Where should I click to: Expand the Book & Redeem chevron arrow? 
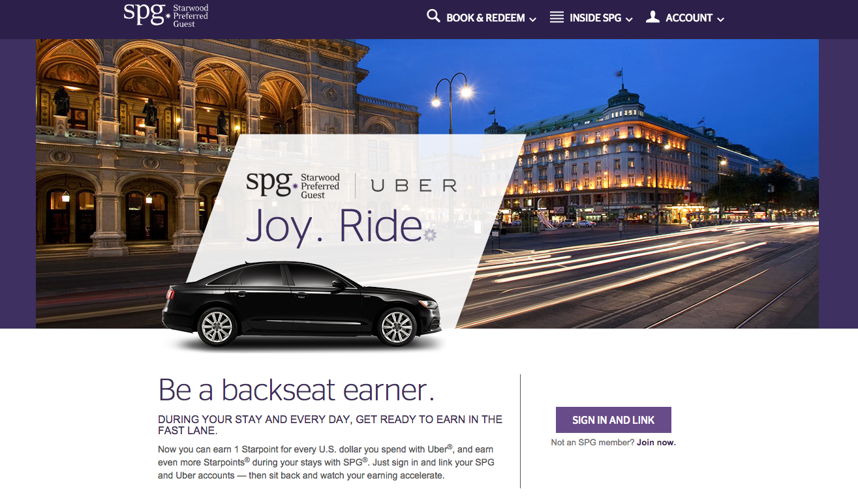tap(532, 20)
